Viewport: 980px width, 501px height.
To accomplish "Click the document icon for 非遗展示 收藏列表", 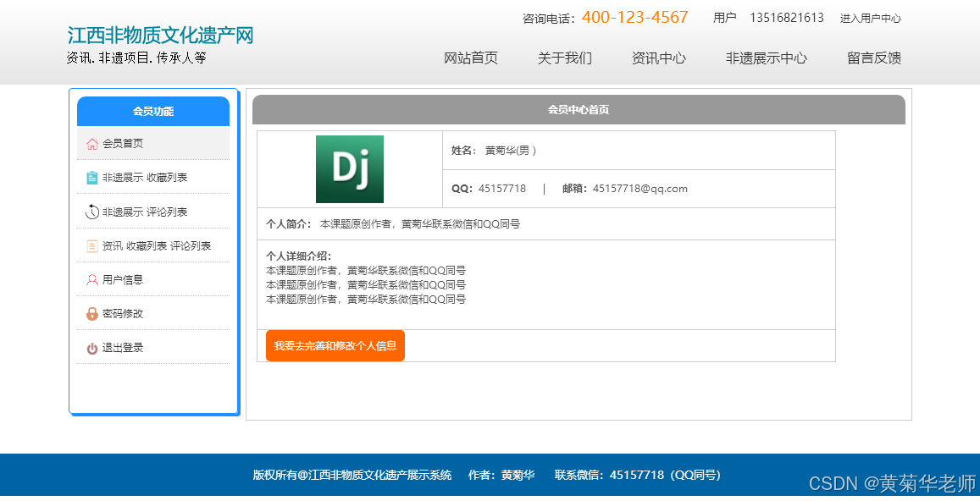I will tap(93, 177).
